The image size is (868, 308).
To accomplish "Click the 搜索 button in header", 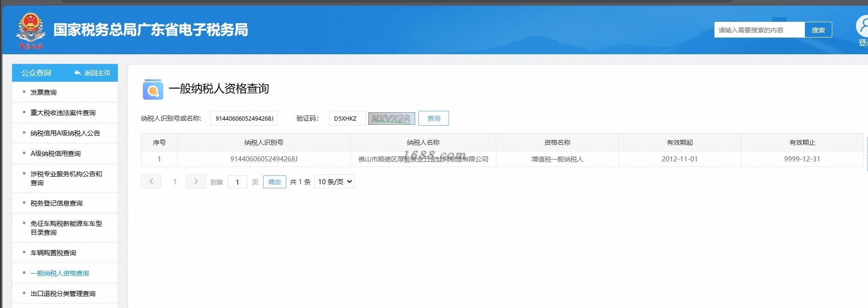I will pos(818,30).
